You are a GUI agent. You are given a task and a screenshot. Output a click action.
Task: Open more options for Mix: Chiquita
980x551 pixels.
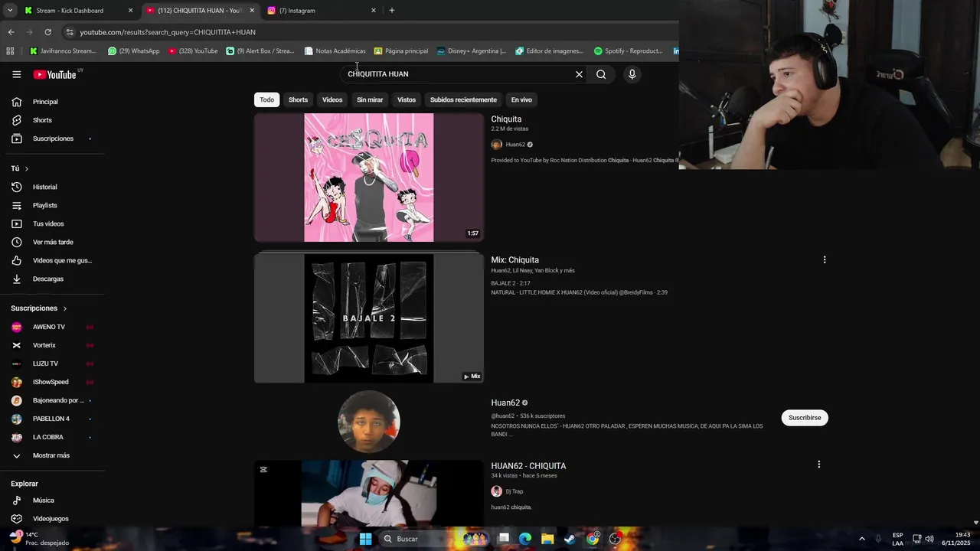(x=825, y=259)
